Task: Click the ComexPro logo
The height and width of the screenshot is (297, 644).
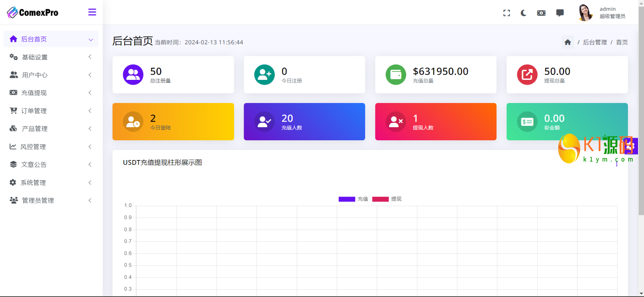Action: coord(33,13)
